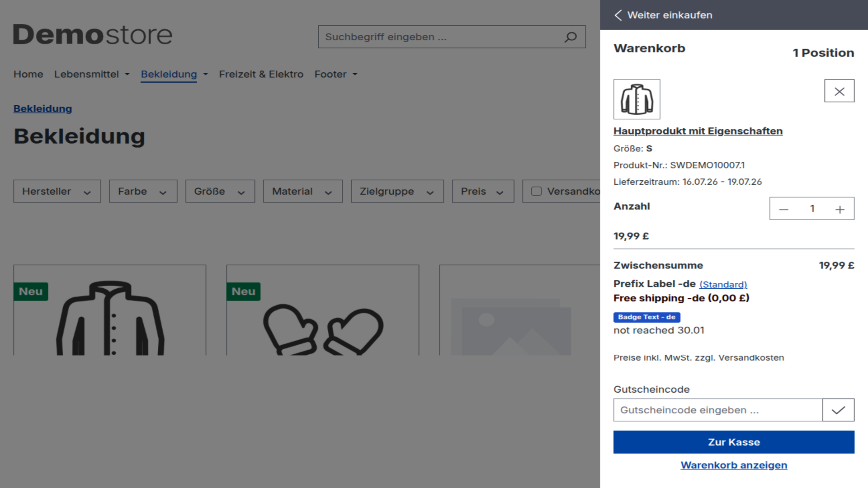Open the jacket thumbnail in the cart

[x=637, y=99]
